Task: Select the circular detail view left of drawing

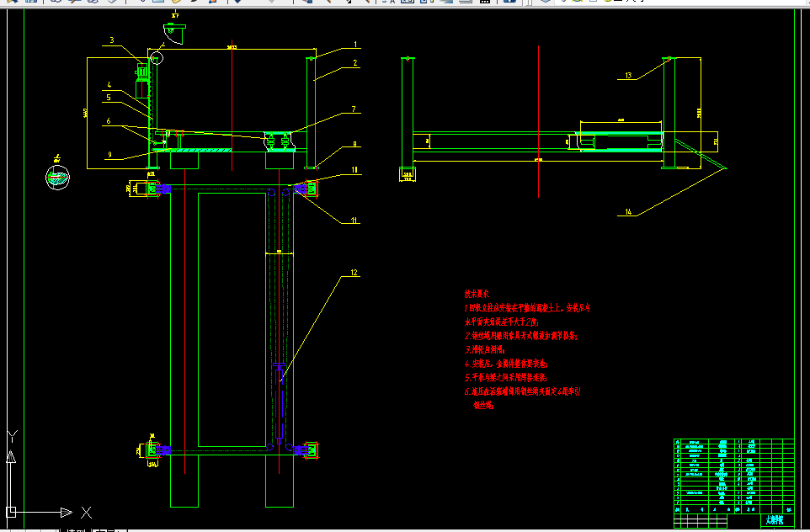Action: point(57,177)
